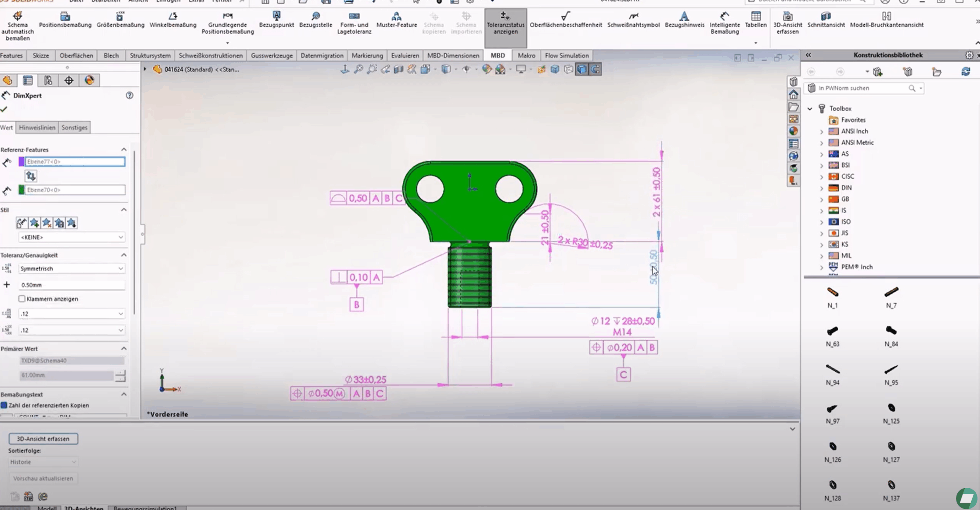This screenshot has height=510, width=980.
Task: Click the 3D-Ansicht erfassen button
Action: pyautogui.click(x=43, y=438)
